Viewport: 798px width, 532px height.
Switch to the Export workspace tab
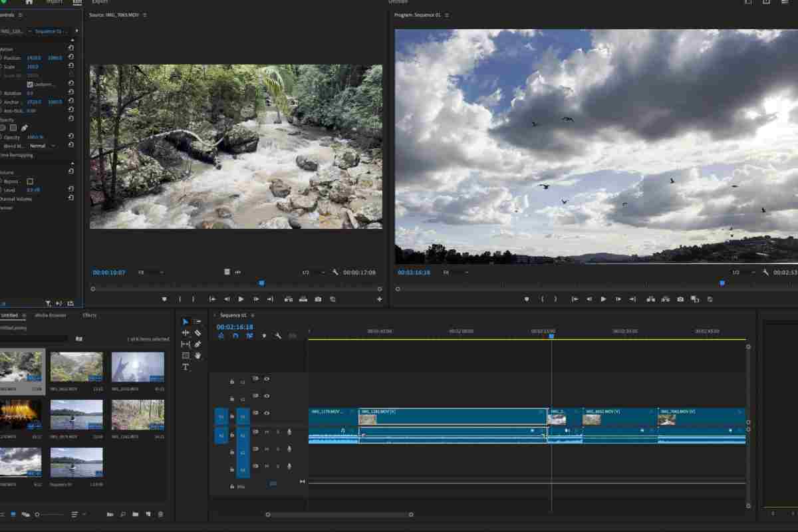point(100,2)
